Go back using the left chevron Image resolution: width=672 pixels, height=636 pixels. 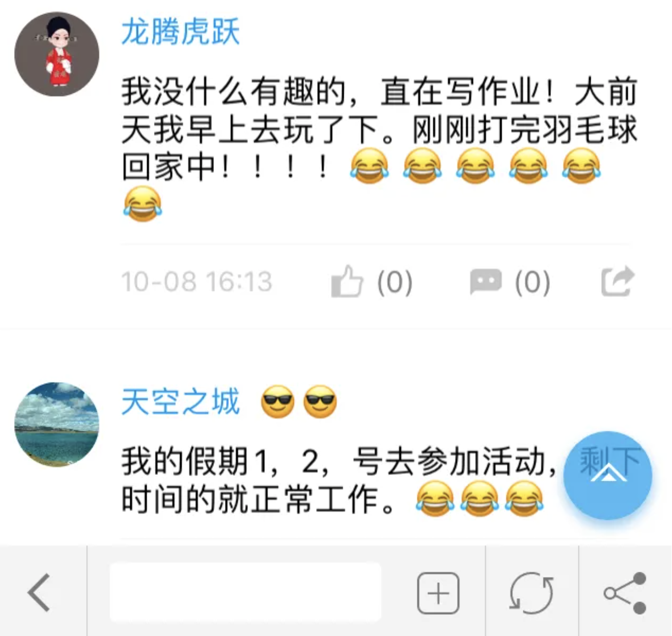tap(39, 592)
